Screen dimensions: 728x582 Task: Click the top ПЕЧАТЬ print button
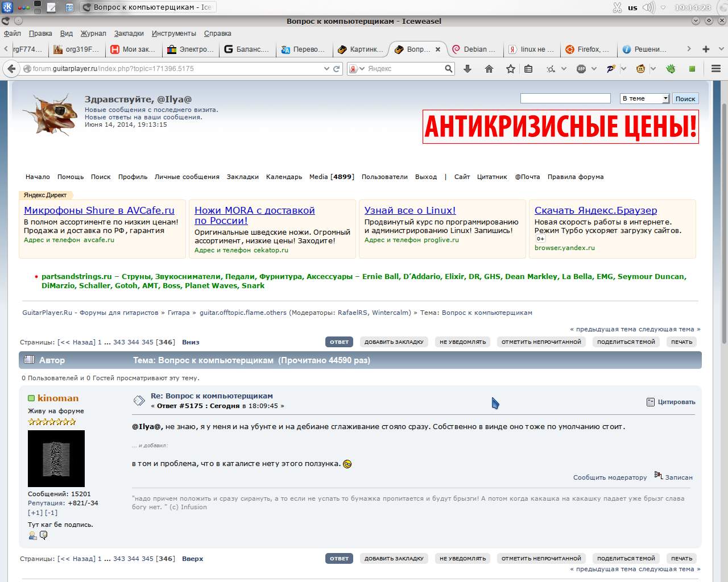pyautogui.click(x=682, y=342)
